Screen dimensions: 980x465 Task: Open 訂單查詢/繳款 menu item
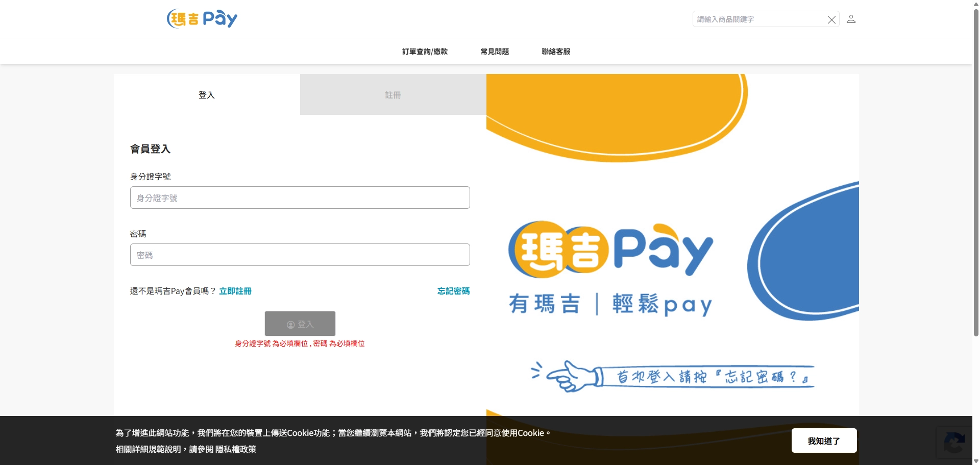point(425,52)
